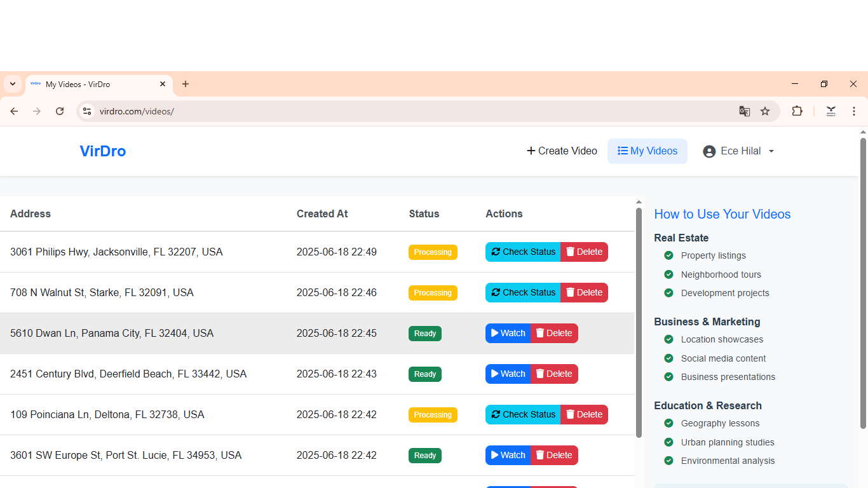This screenshot has height=488, width=868.
Task: Click the green check beside Geography lessons
Action: point(668,423)
